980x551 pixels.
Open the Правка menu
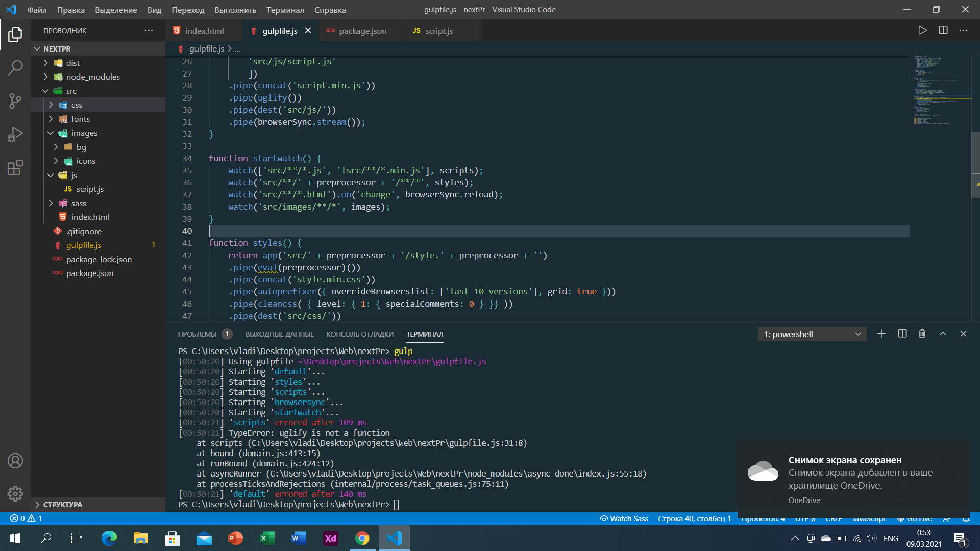[x=70, y=10]
